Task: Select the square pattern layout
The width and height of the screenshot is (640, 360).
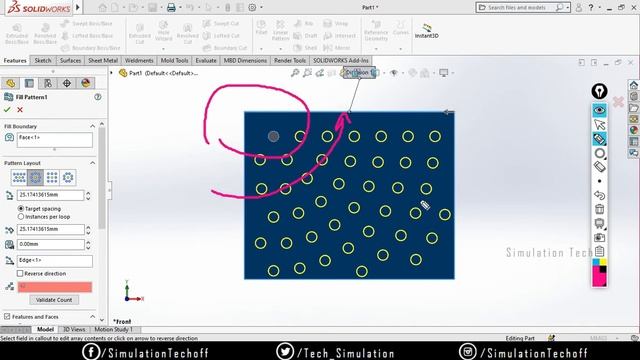Action: click(52, 178)
